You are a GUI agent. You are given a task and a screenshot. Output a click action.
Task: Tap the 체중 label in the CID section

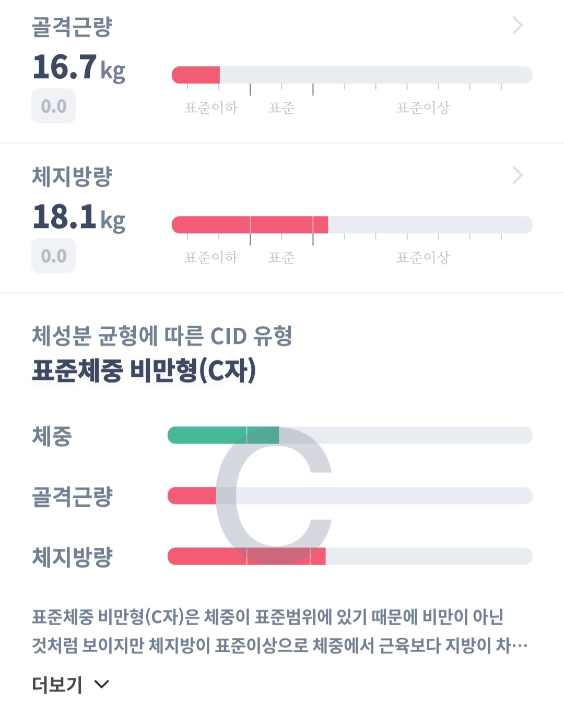[52, 436]
